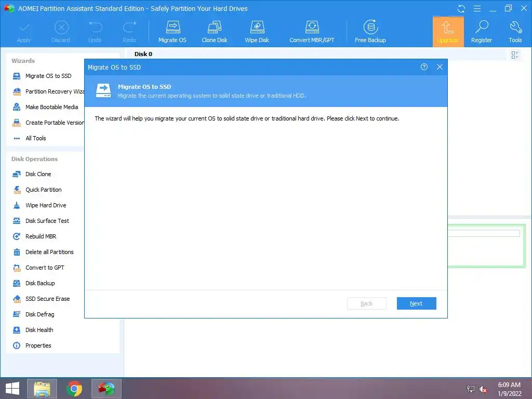Open Disk Backup operation
The image size is (532, 399).
click(34, 283)
